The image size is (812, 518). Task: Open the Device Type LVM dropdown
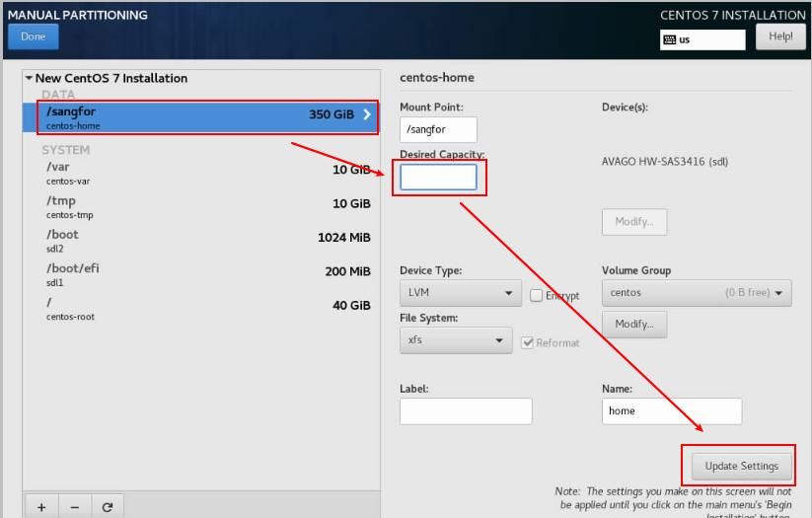[461, 293]
